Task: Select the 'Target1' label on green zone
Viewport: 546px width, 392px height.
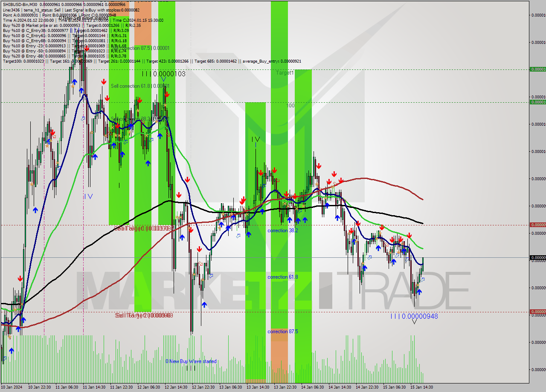Action: pos(285,73)
